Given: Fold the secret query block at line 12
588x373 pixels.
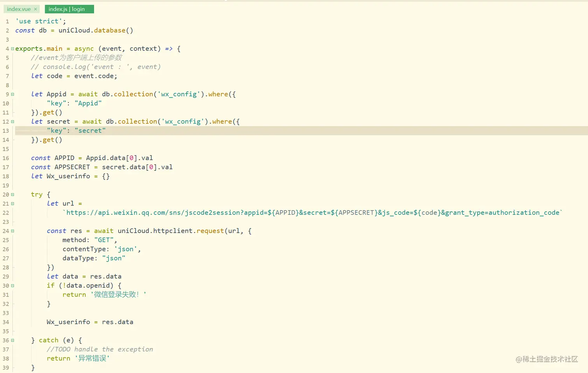Looking at the screenshot, I should 12,121.
